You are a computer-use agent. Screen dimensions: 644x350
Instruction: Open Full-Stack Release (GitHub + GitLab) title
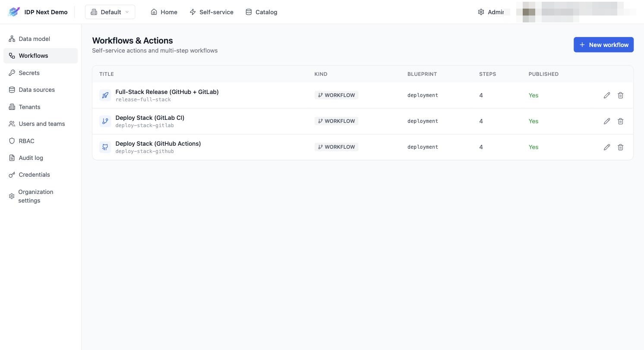click(x=167, y=92)
